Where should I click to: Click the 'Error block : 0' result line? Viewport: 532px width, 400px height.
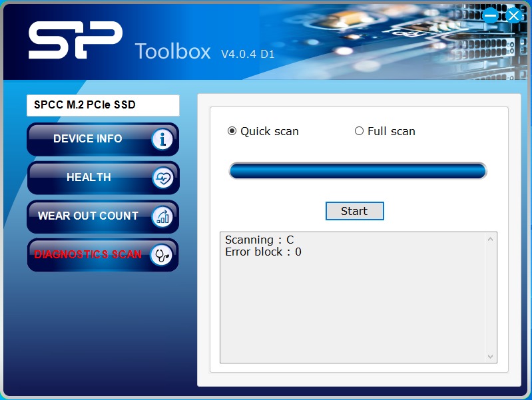263,252
